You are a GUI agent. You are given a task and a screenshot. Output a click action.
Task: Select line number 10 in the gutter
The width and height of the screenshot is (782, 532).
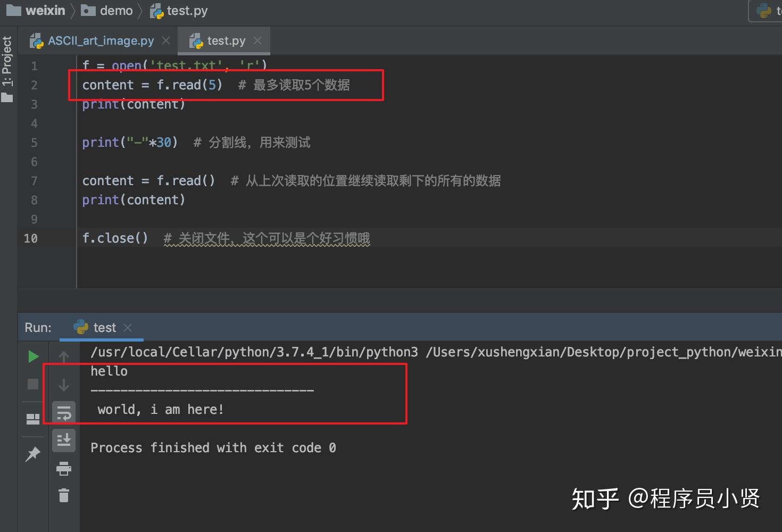[30, 238]
